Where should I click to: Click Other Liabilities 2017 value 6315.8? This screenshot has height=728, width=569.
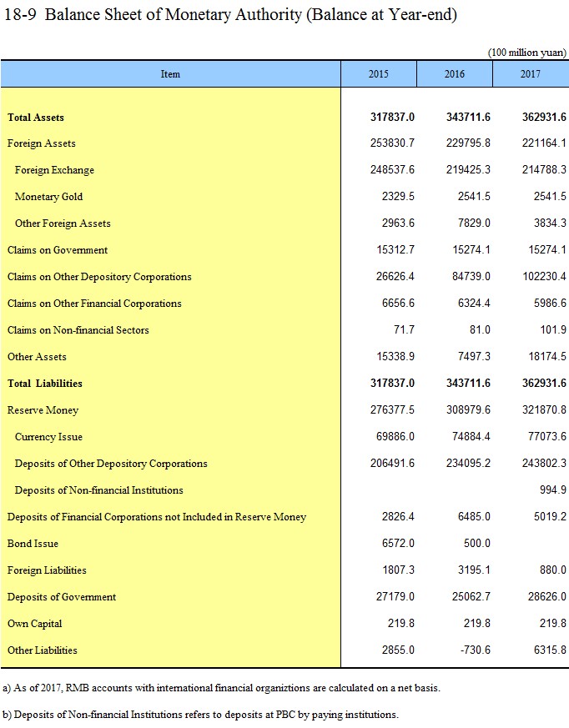550,650
